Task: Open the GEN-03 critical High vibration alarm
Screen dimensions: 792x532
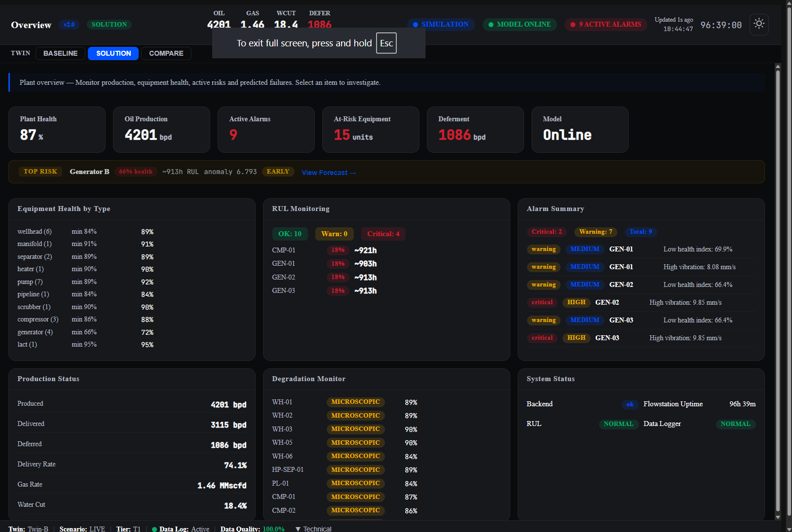Action: (x=641, y=338)
